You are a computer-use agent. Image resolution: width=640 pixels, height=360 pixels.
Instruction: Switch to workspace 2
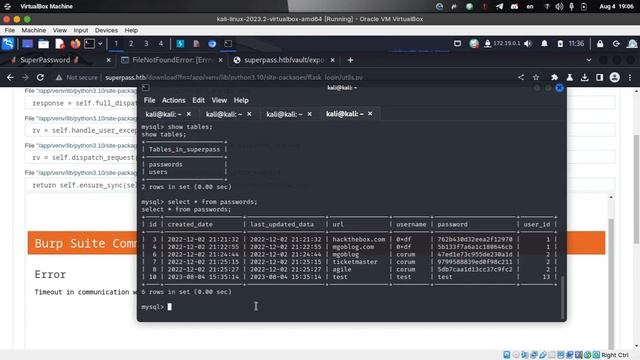131,44
